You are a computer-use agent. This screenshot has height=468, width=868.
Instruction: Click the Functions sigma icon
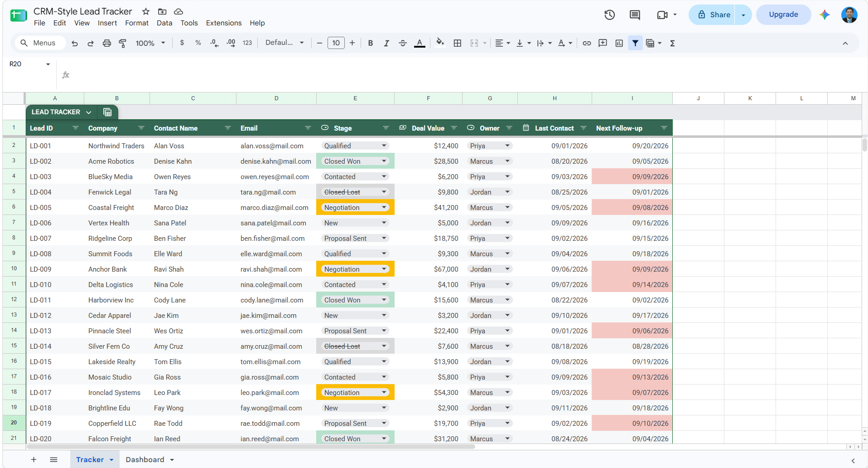[x=672, y=43]
